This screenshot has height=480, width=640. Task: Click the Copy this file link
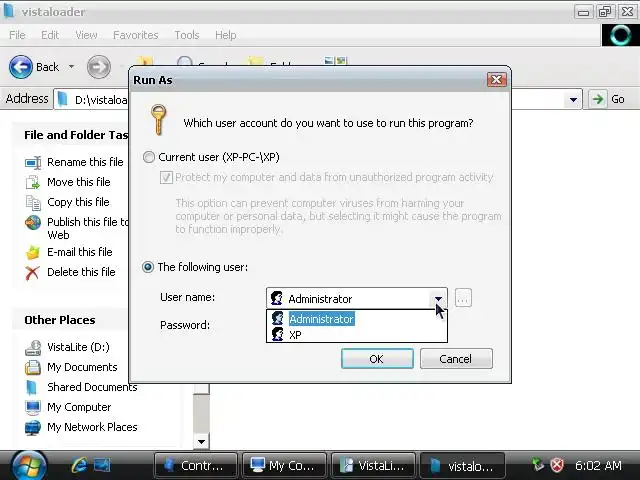tap(78, 202)
